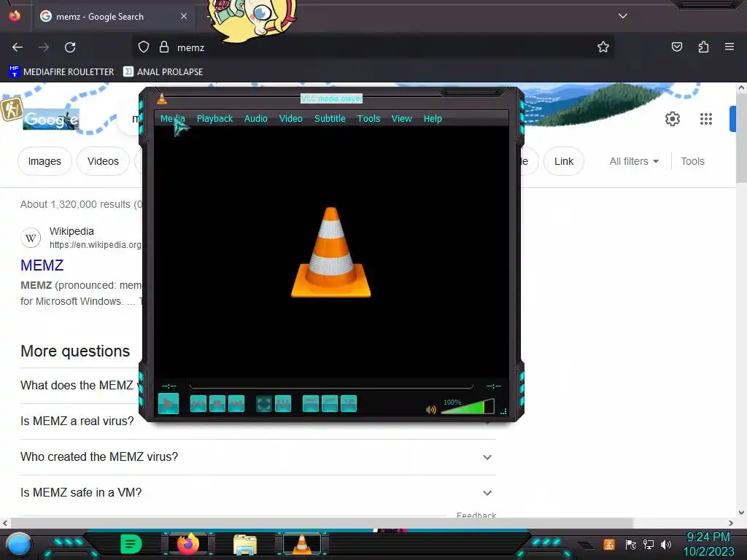
Task: Open the Tools menu in VLC
Action: coord(368,119)
